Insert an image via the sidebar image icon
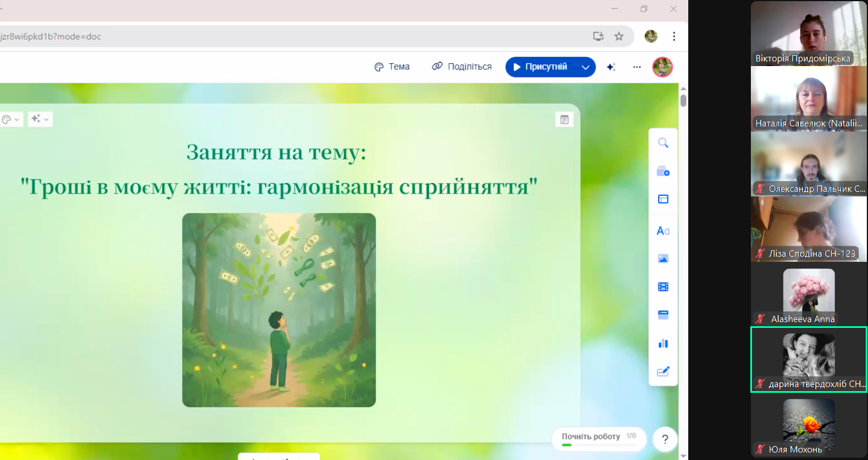 coord(663,258)
